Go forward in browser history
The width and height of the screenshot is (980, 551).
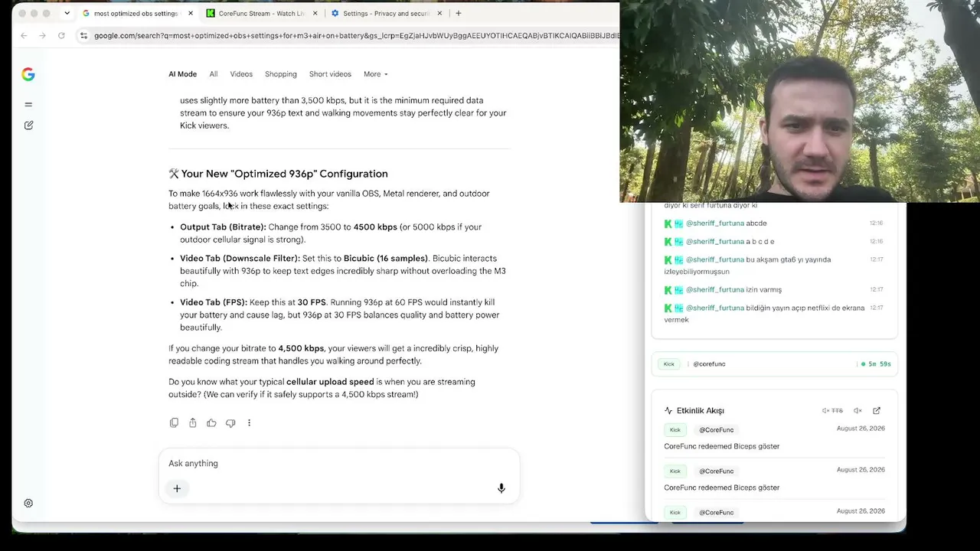(x=42, y=35)
